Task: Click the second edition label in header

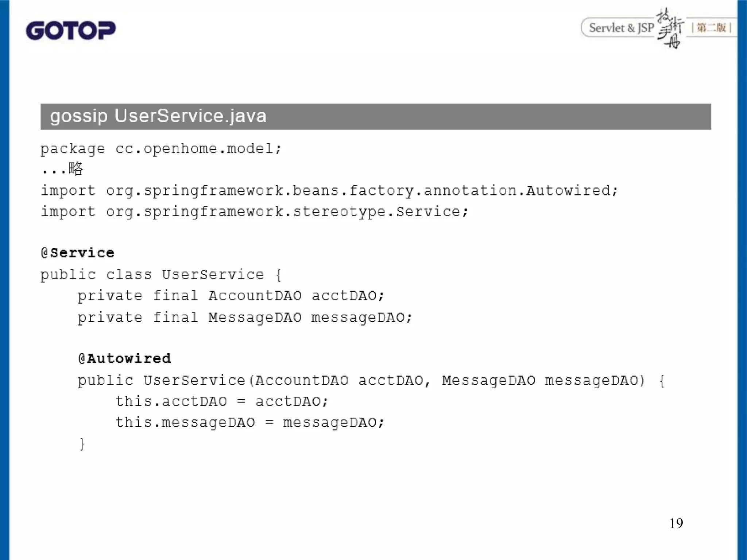Action: point(712,28)
